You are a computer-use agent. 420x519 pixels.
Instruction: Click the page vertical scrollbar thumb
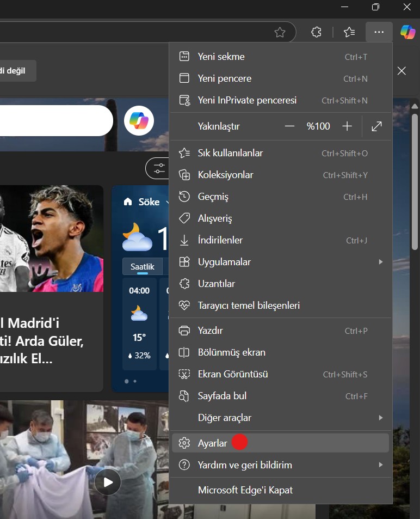[415, 182]
